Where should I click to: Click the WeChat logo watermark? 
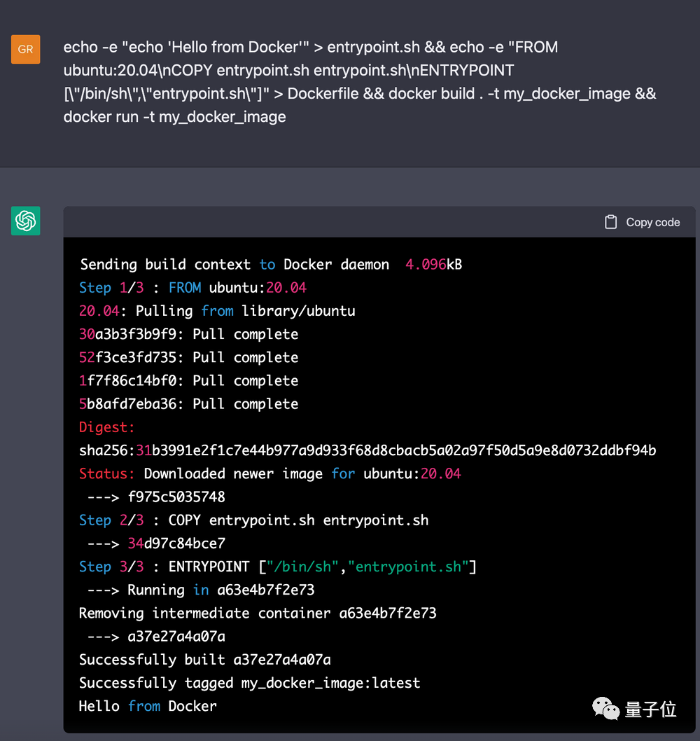pos(605,709)
